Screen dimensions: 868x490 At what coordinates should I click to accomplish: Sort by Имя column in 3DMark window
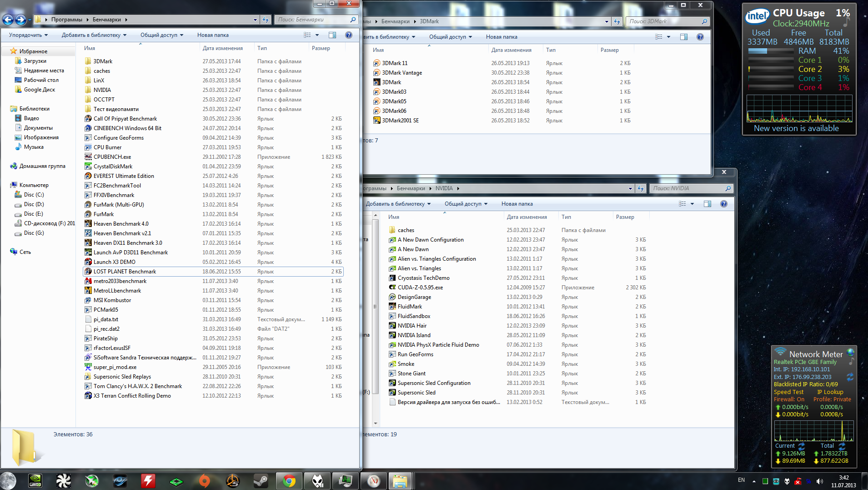click(x=429, y=50)
